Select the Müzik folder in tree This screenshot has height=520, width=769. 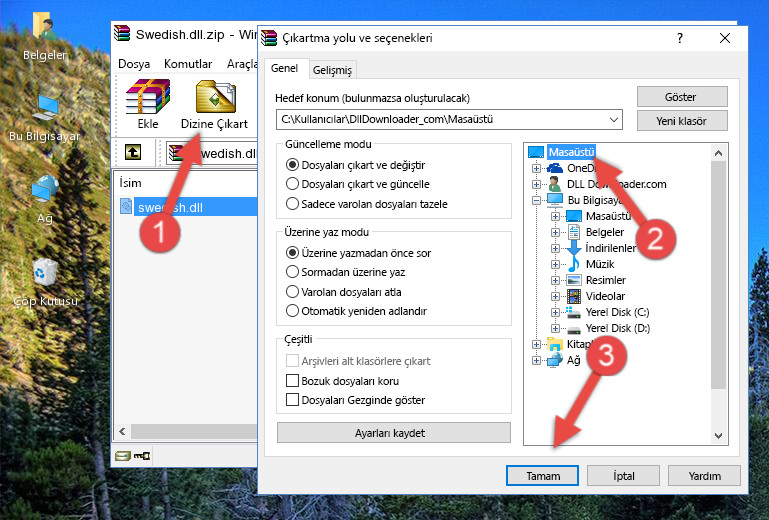coord(600,264)
